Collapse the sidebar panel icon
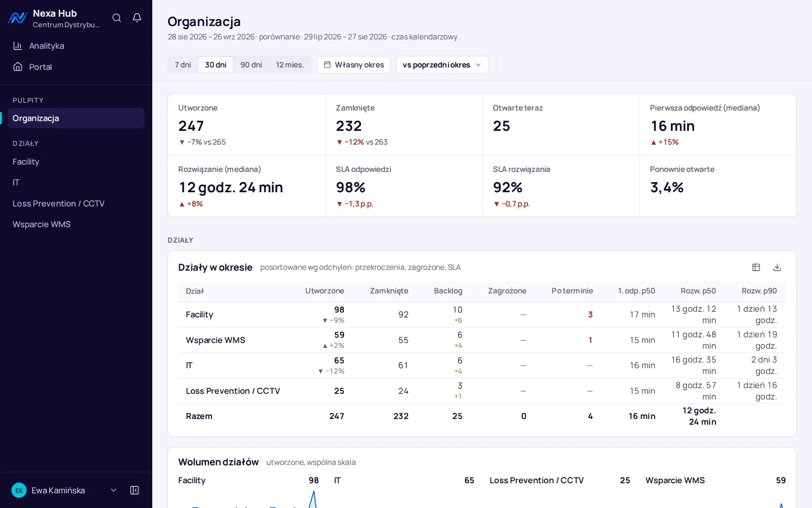This screenshot has height=508, width=812. click(134, 490)
